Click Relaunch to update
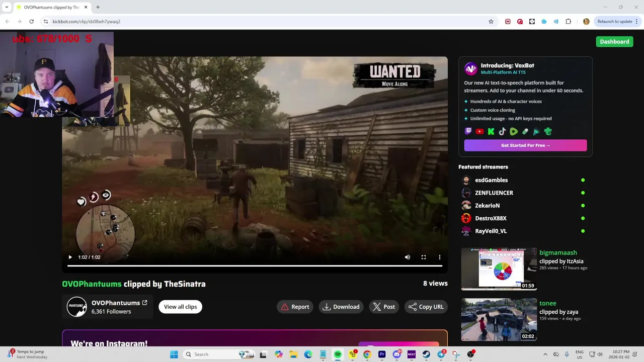This screenshot has width=644, height=362. click(x=614, y=22)
